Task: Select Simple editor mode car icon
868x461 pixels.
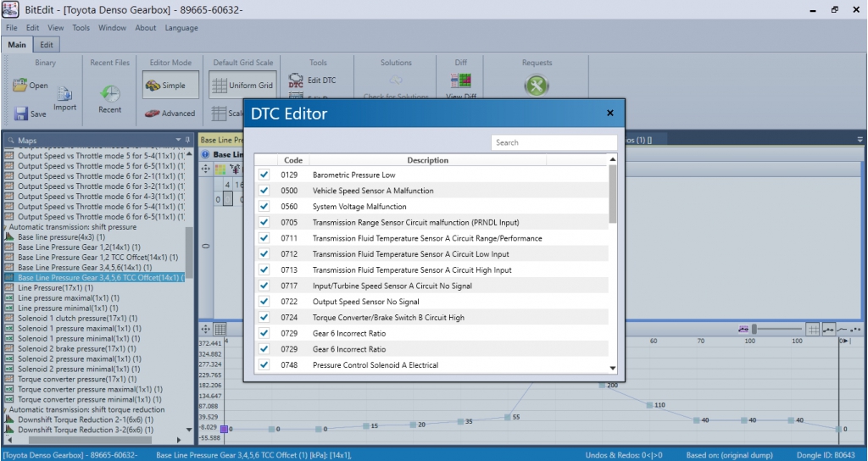Action: [x=153, y=86]
